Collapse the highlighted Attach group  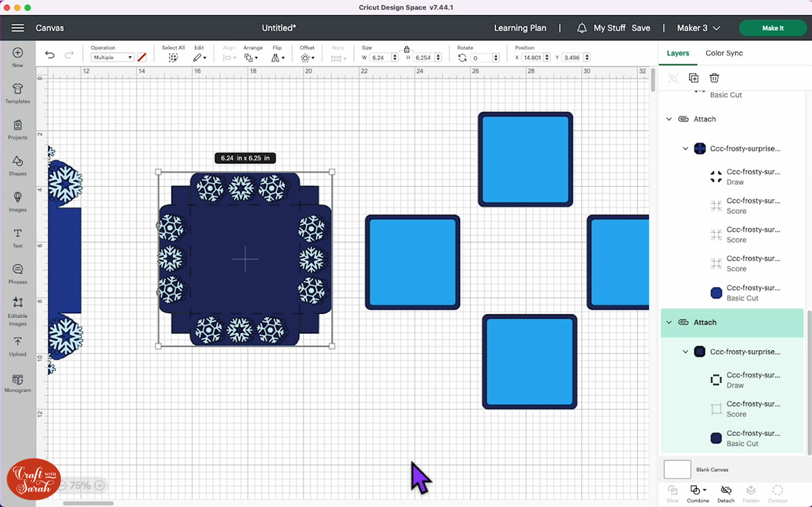click(669, 322)
